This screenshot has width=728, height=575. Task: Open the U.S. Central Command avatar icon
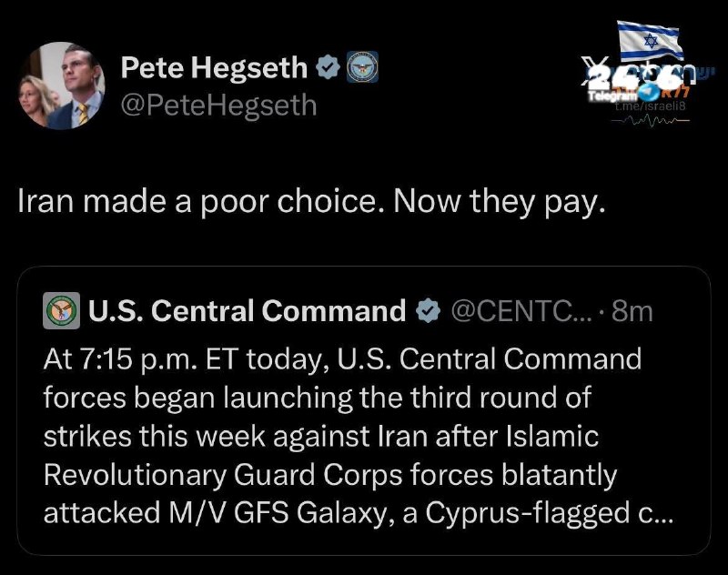point(61,310)
